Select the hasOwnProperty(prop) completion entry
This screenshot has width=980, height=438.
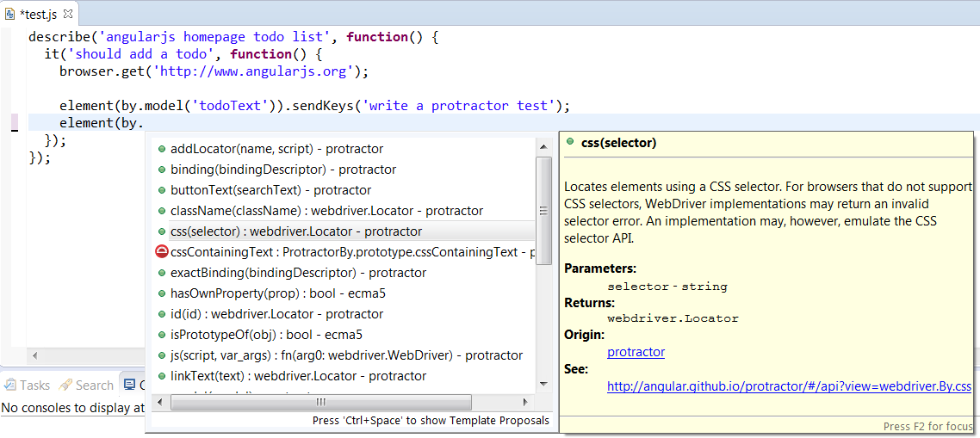277,293
